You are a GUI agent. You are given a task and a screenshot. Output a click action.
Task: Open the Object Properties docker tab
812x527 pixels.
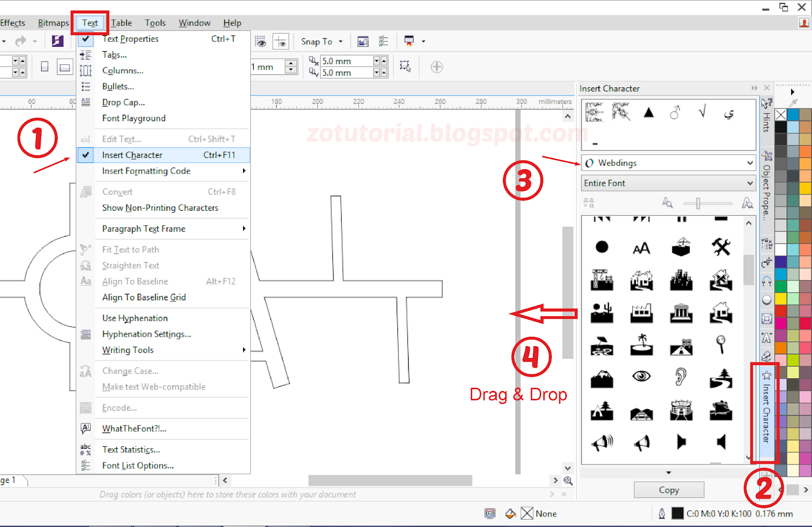766,185
